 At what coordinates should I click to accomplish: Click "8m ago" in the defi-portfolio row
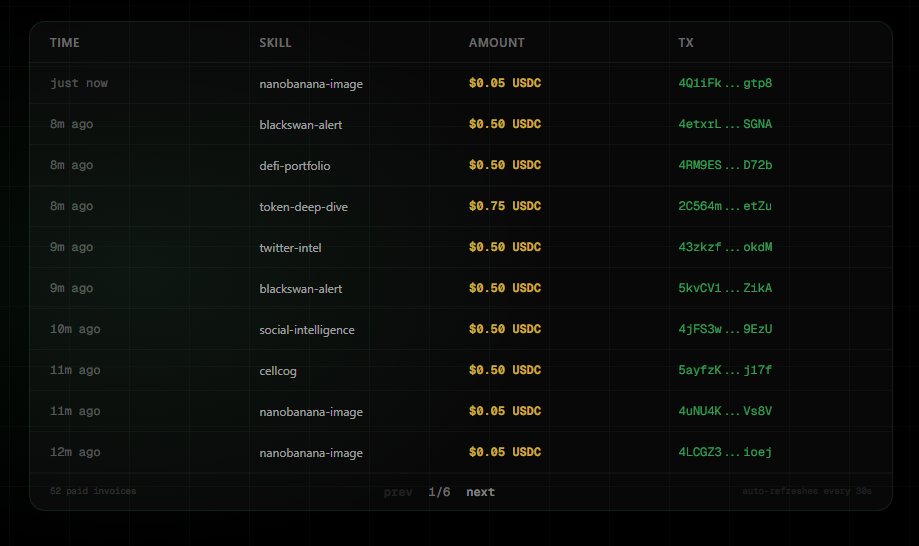[72, 165]
